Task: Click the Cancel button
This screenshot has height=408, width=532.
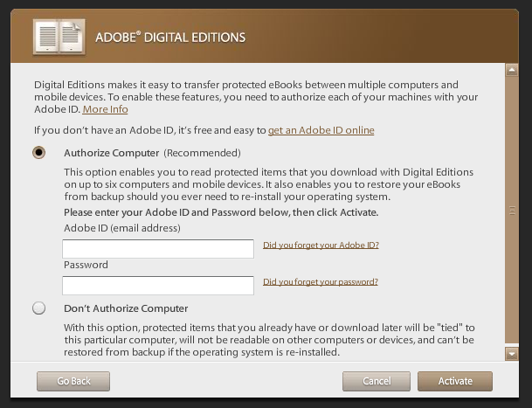Action: [x=377, y=381]
